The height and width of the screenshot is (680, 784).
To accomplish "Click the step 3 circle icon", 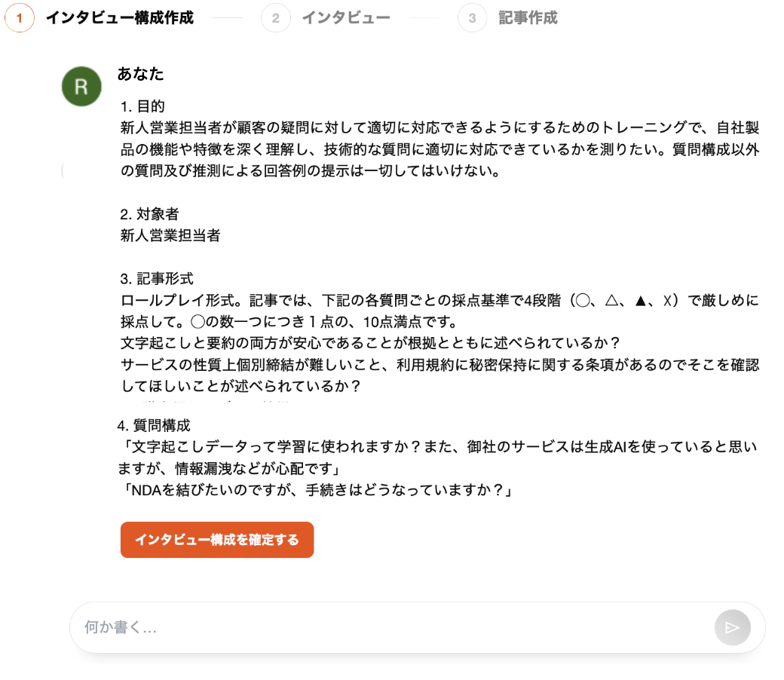I will pyautogui.click(x=473, y=17).
